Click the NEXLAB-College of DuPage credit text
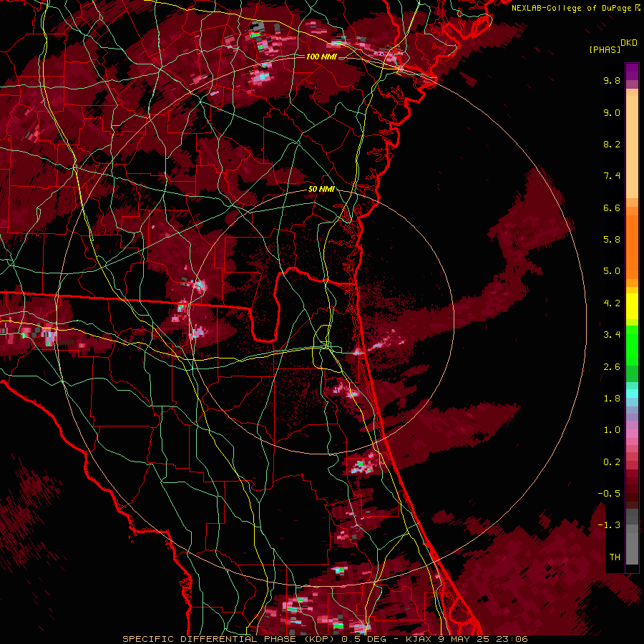The image size is (644, 644). 572,8
